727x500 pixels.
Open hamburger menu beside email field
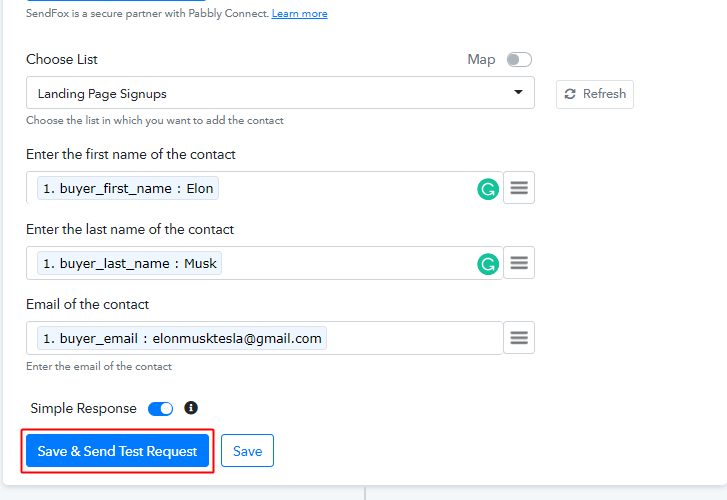(x=518, y=338)
